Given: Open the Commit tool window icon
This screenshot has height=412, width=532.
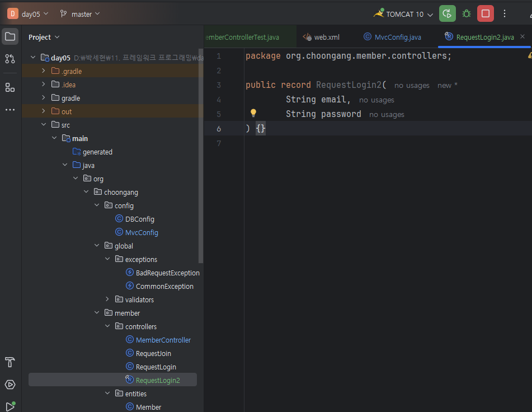Looking at the screenshot, I should (x=10, y=59).
